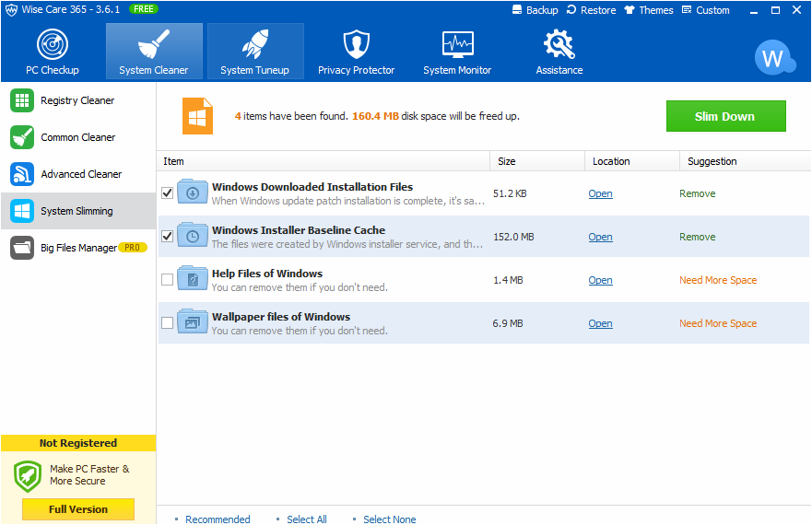Click Restore in the title bar

click(591, 10)
